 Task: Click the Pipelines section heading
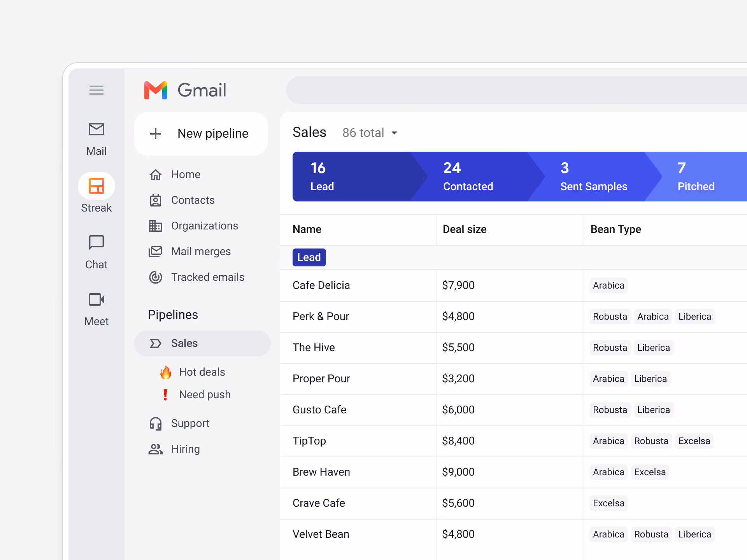(173, 315)
